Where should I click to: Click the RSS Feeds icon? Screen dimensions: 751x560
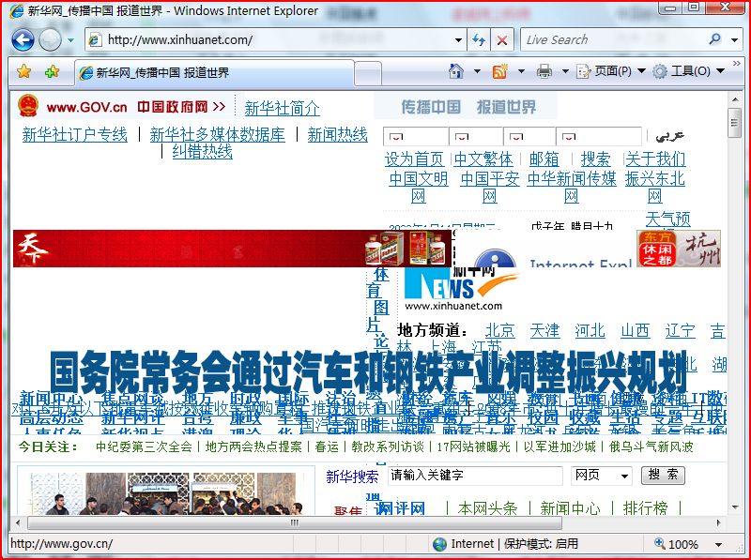click(x=499, y=72)
